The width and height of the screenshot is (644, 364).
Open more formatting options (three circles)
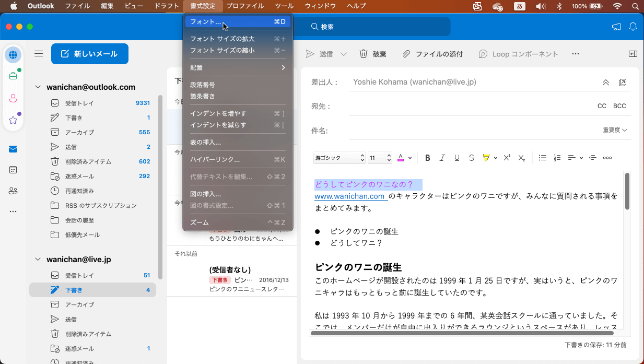[607, 158]
